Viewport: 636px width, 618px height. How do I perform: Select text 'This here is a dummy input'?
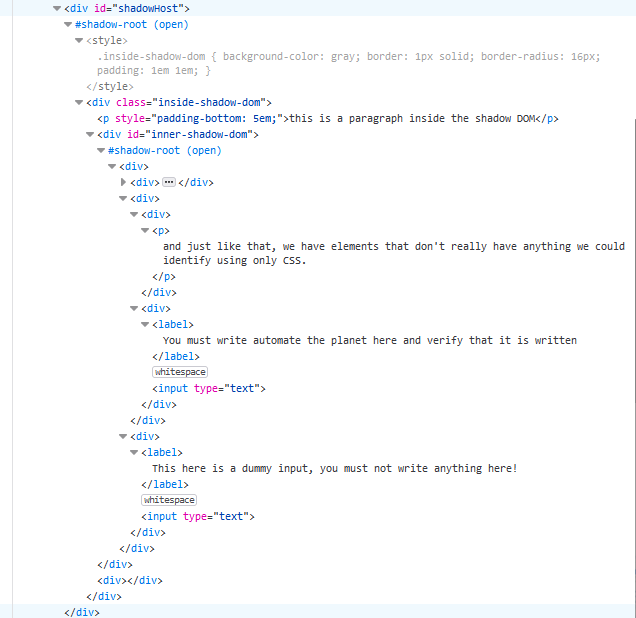click(x=232, y=468)
